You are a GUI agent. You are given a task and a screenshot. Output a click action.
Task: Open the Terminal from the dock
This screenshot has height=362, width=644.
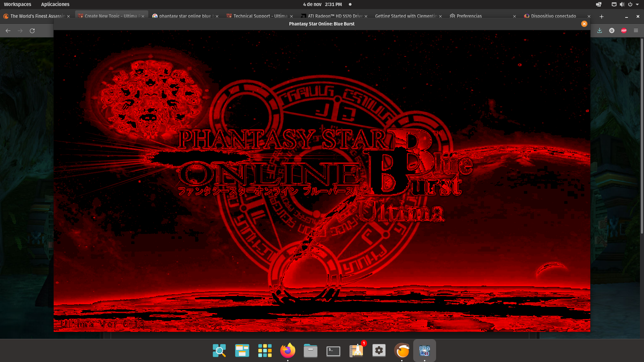[333, 351]
